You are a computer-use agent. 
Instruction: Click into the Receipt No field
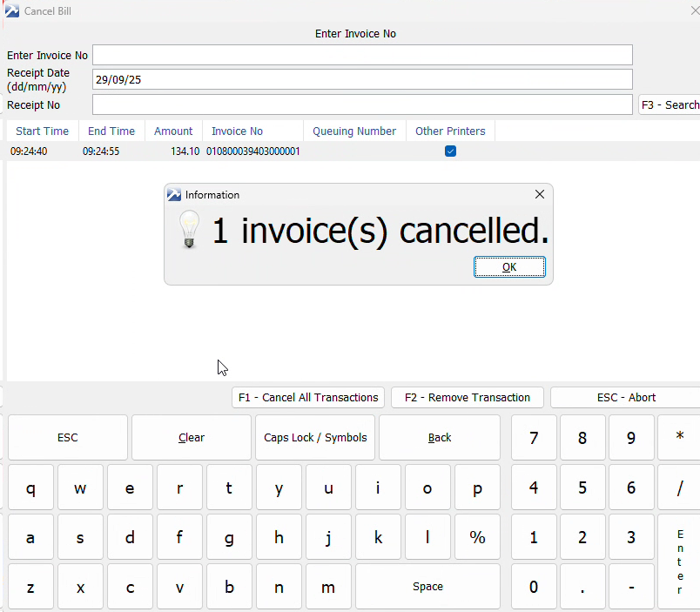click(x=362, y=105)
